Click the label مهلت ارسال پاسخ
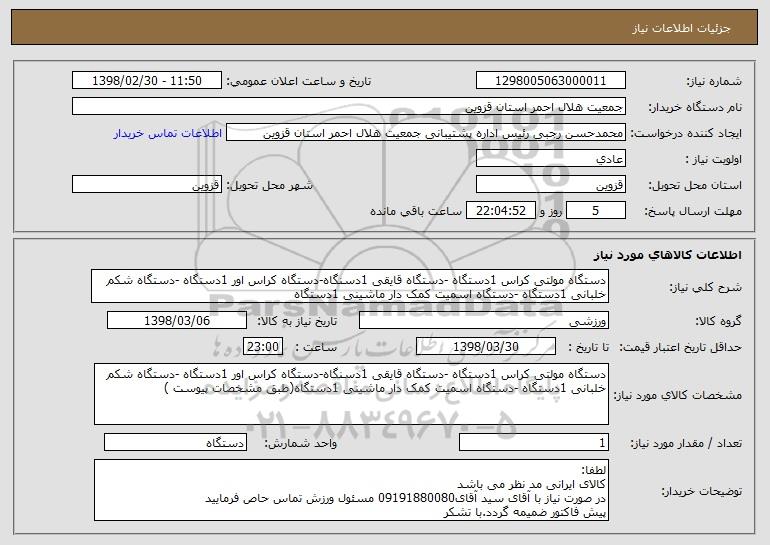Image resolution: width=770 pixels, height=545 pixels. (x=693, y=211)
